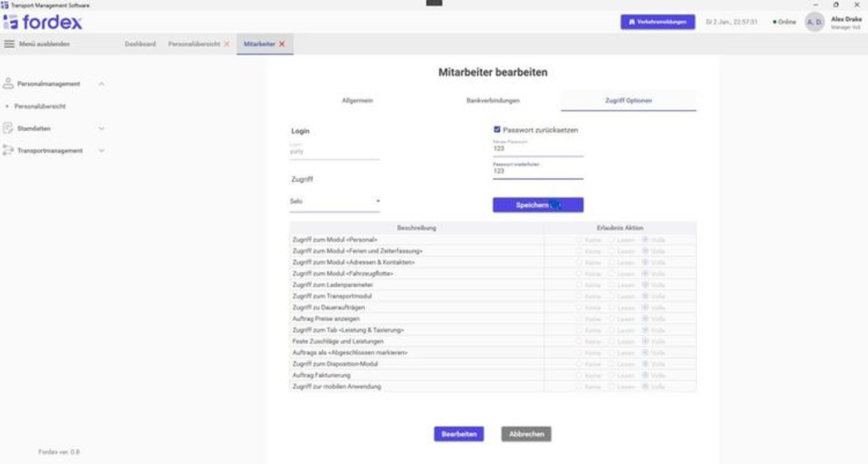Expand the Stamdaten section chevron
This screenshot has height=464, width=868.
pyautogui.click(x=101, y=128)
